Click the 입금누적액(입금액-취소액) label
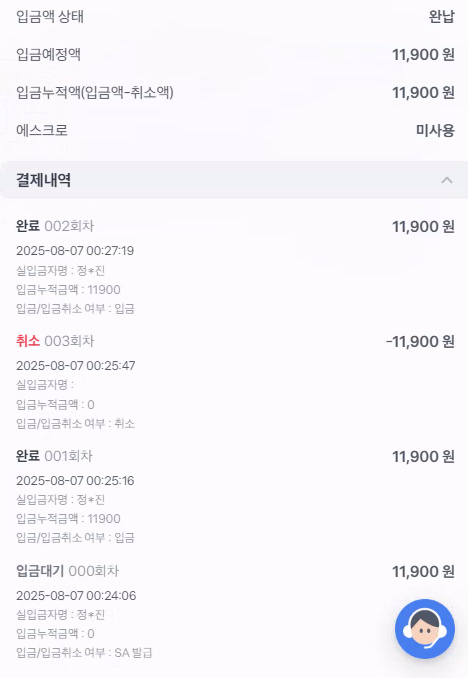 click(95, 93)
